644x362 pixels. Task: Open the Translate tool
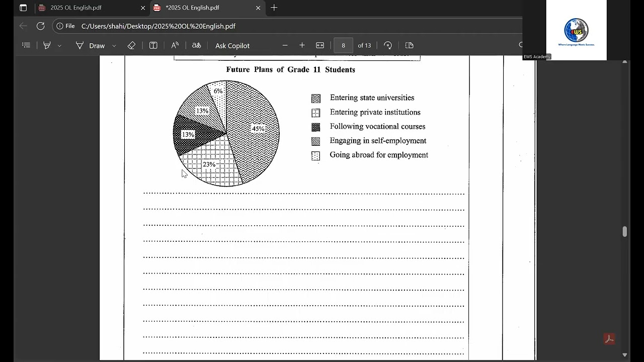(197, 45)
